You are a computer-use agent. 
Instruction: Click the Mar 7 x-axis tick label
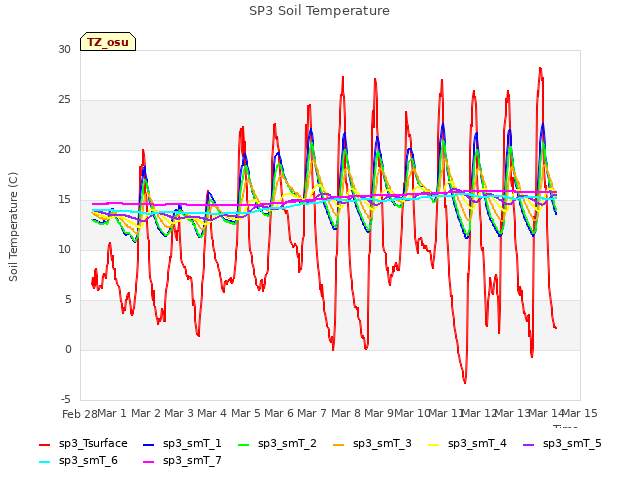(312, 413)
